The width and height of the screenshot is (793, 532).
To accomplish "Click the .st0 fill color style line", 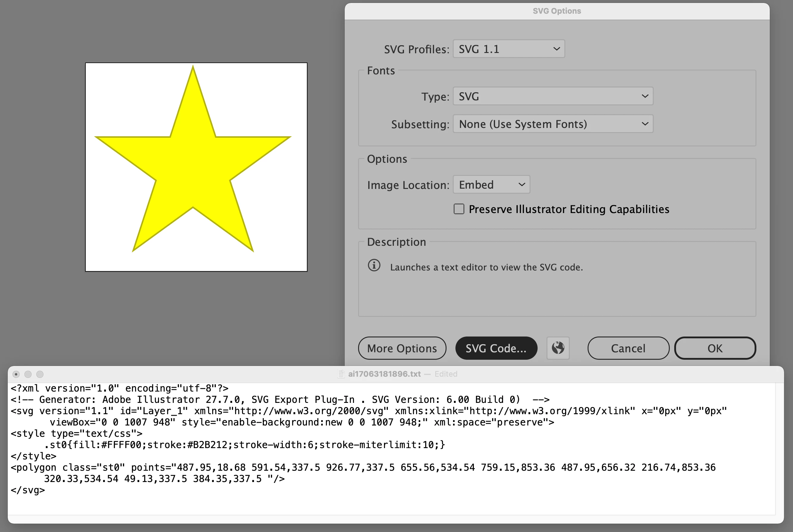I will click(x=244, y=445).
